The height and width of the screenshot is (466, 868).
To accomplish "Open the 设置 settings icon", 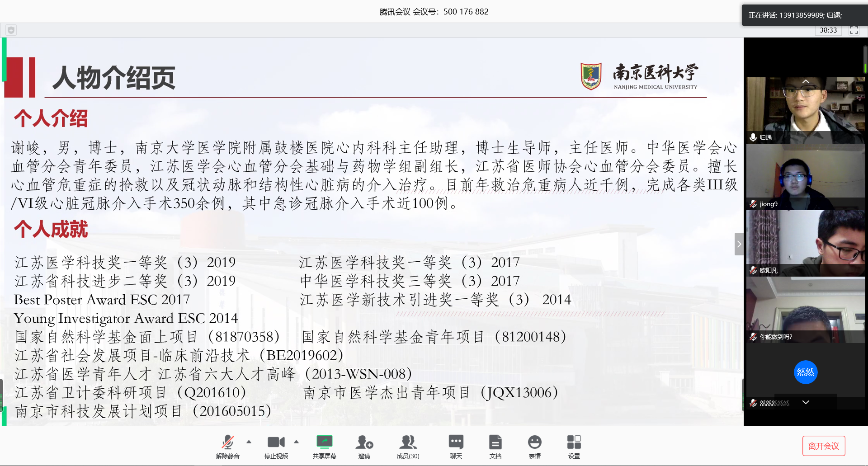I will 574,446.
